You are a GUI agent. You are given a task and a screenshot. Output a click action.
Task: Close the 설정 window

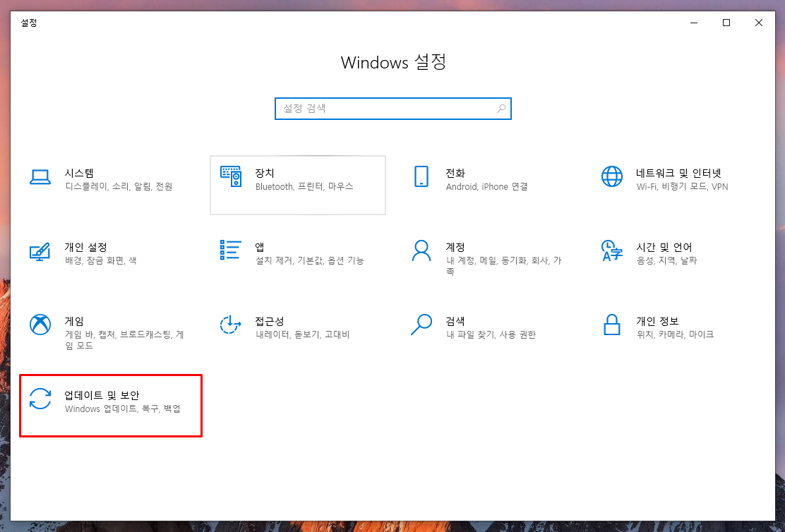tap(758, 23)
